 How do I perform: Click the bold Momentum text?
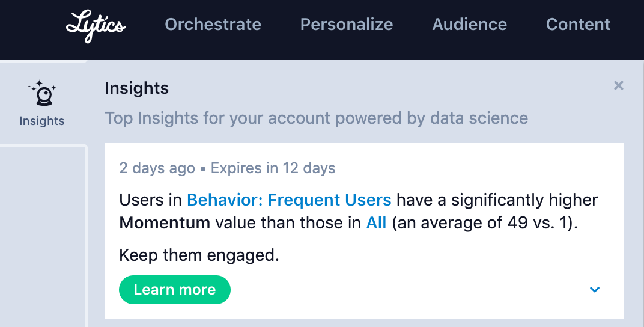pos(165,224)
